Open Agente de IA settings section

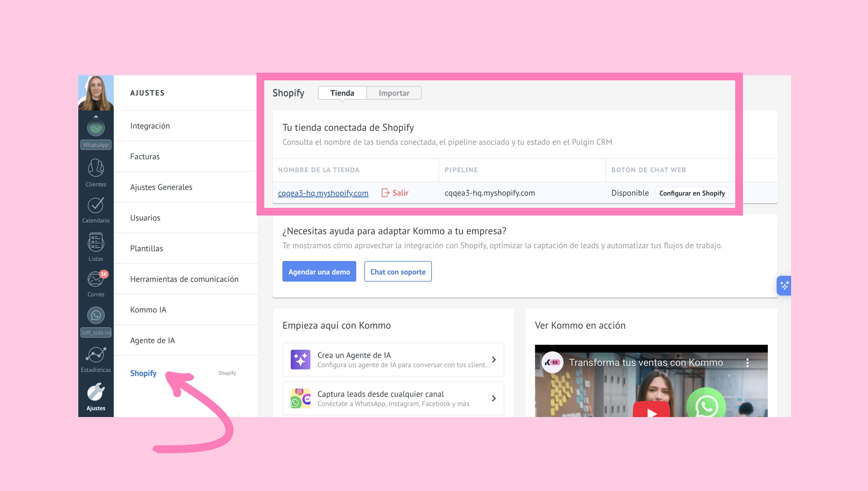coord(186,341)
